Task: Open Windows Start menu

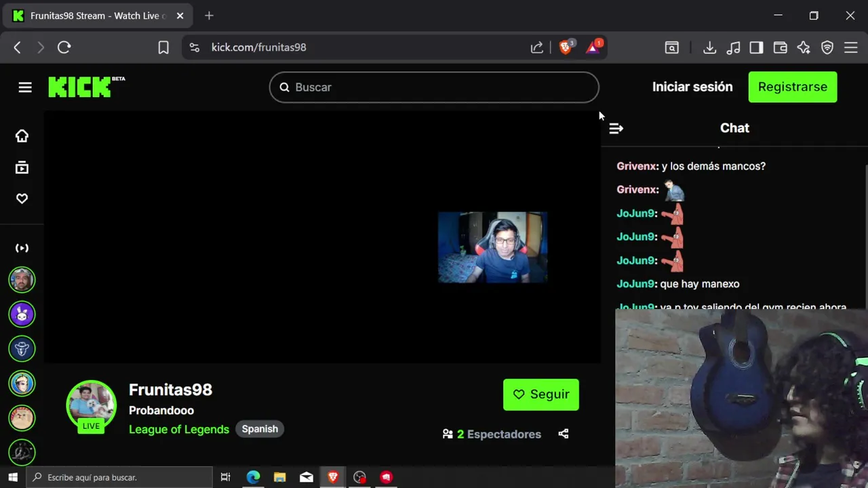Action: click(13, 477)
